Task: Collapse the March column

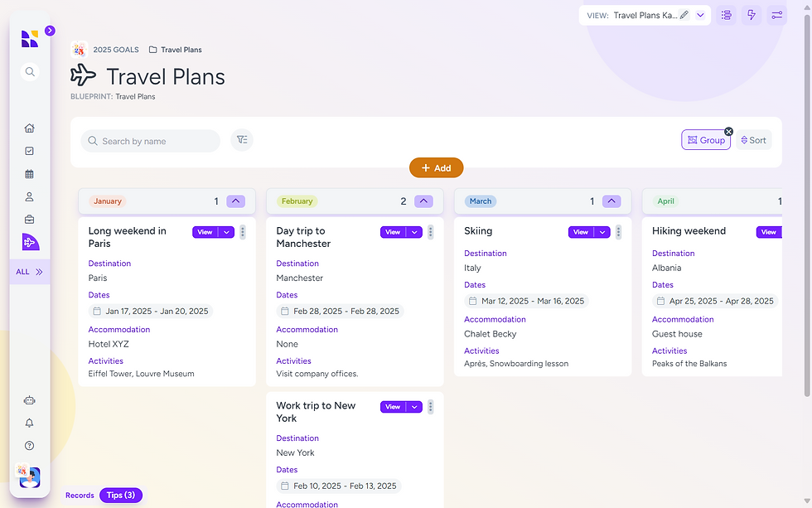Action: [611, 201]
